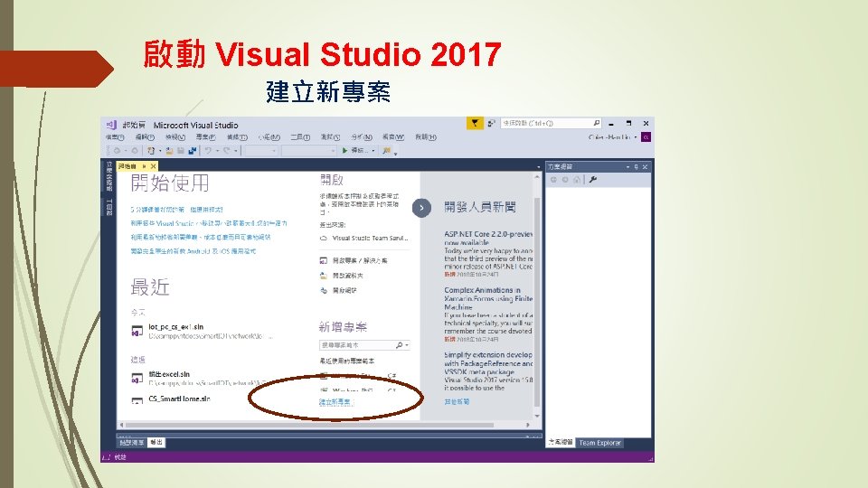The image size is (868, 488).
Task: Click the Solution Explorer Properties wrench icon
Action: pos(593,180)
